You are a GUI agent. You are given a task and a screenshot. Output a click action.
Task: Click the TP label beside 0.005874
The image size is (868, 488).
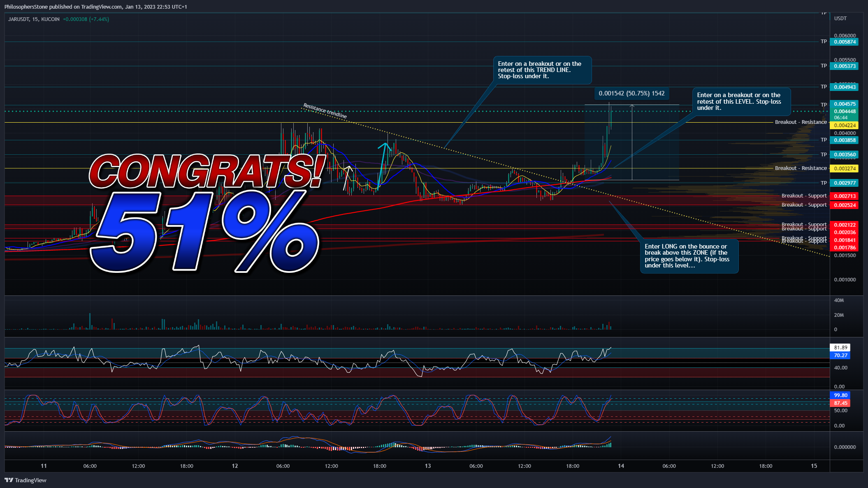point(824,42)
